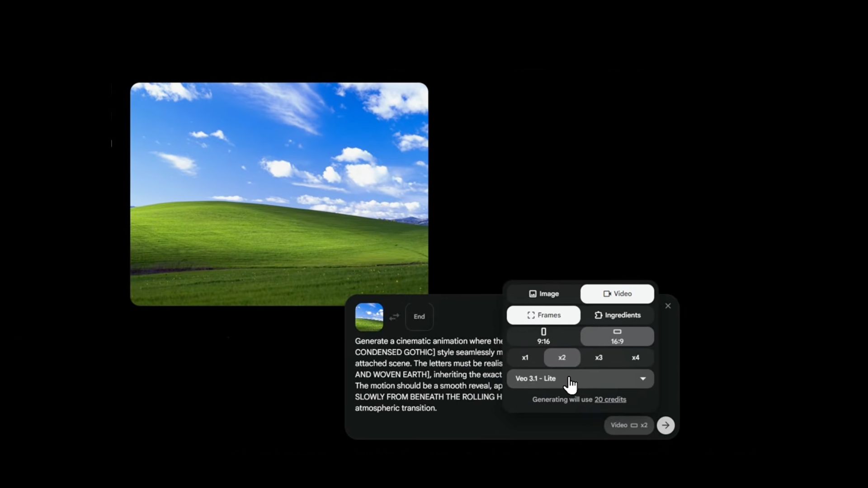The image size is (868, 488).
Task: Open the Video x2 settings pill
Action: pos(628,425)
